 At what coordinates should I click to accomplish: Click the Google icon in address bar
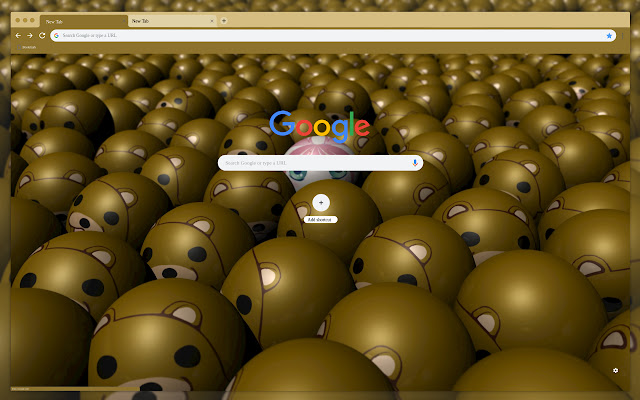[56, 36]
